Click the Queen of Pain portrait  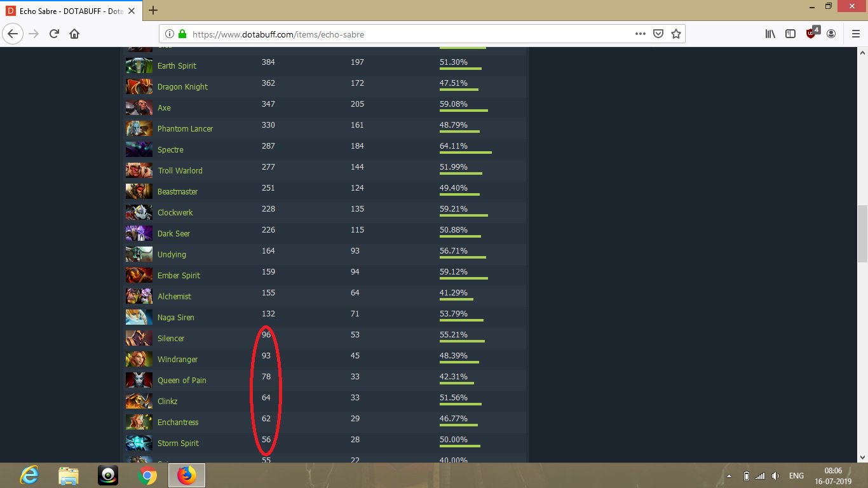(x=139, y=381)
